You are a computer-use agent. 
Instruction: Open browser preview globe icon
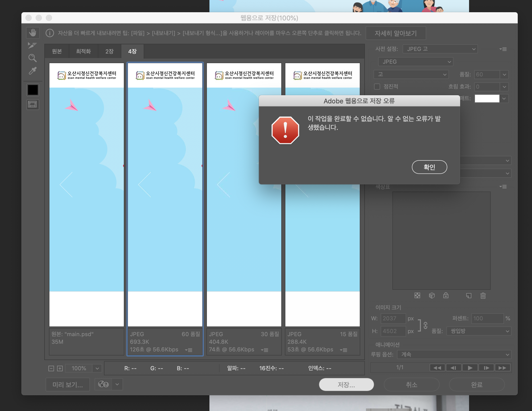103,384
